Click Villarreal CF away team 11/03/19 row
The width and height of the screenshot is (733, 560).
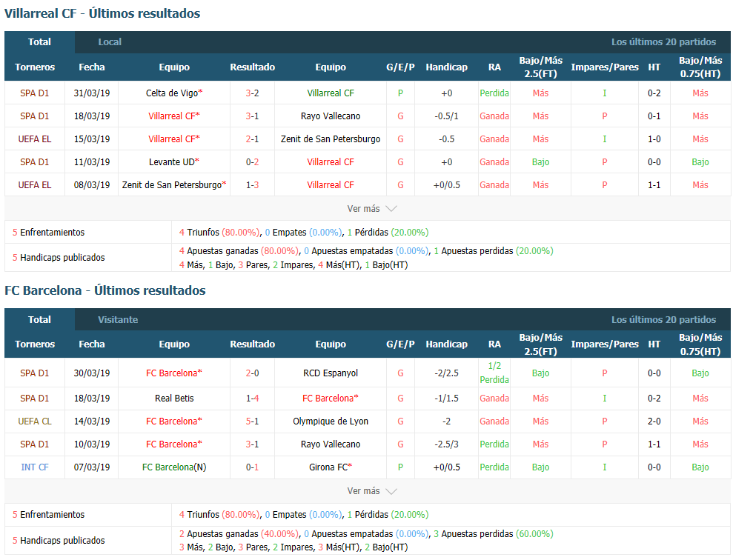tap(331, 162)
